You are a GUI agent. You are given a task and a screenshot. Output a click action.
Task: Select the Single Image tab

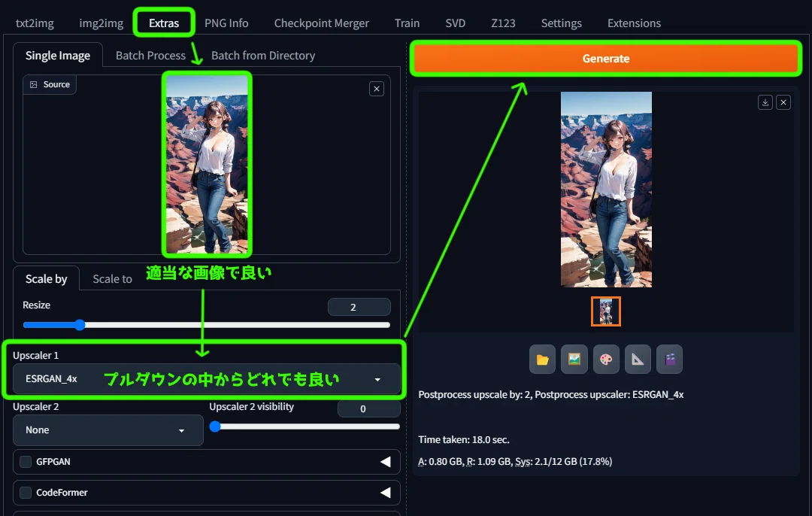57,56
